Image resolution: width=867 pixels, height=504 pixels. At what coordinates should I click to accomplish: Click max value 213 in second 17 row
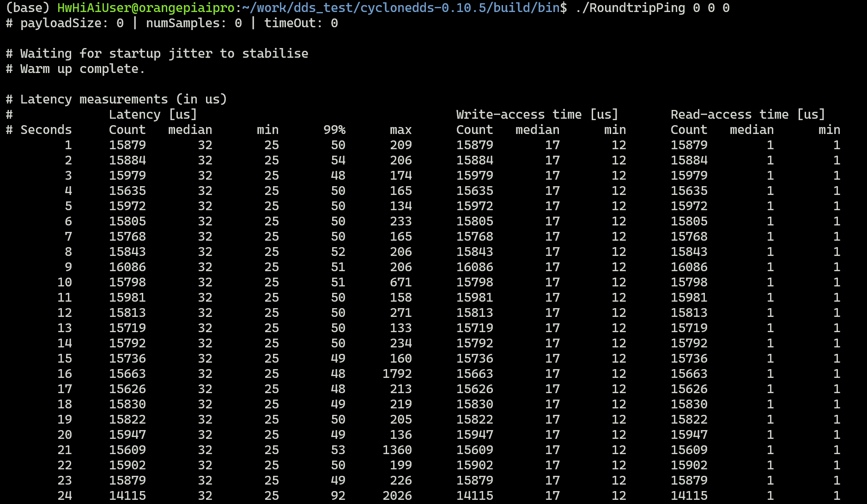(401, 389)
